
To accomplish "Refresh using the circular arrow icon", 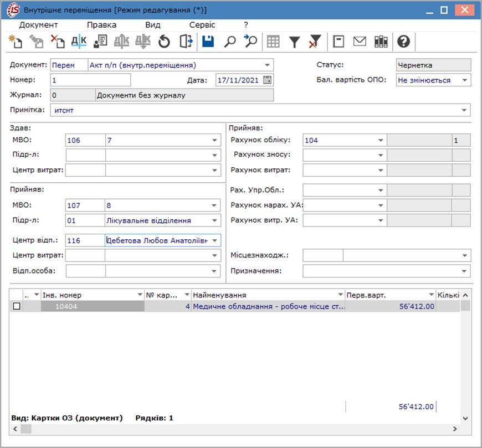I will click(x=164, y=42).
